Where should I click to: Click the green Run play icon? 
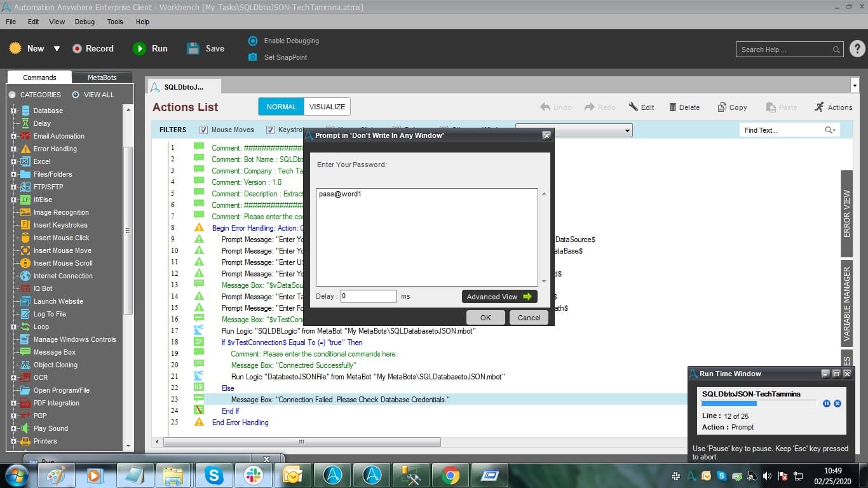click(139, 48)
